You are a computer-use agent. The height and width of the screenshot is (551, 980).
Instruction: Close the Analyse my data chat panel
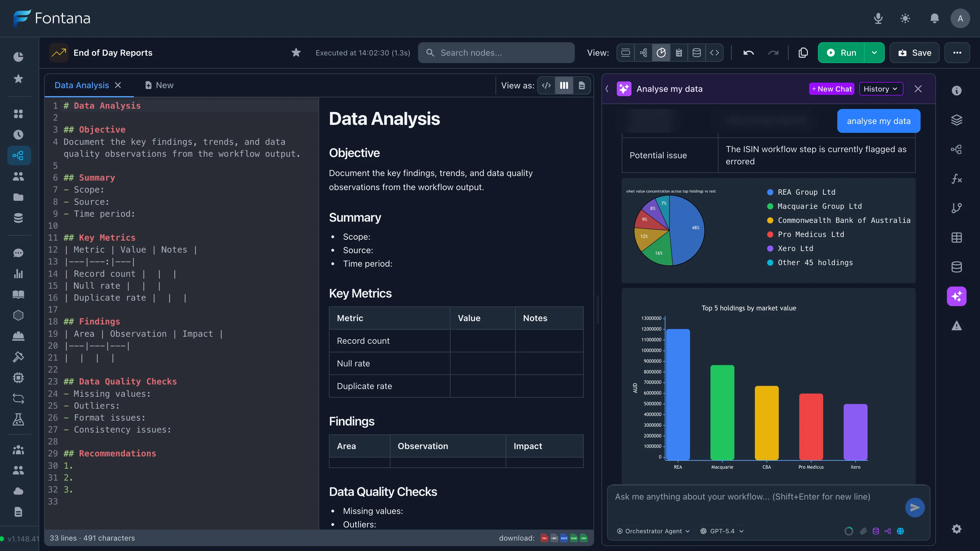pos(918,89)
